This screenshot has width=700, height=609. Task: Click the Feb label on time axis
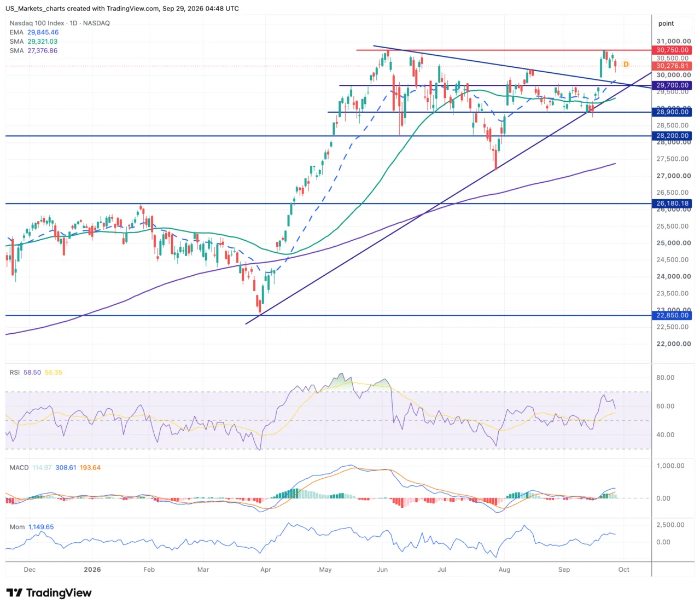149,570
